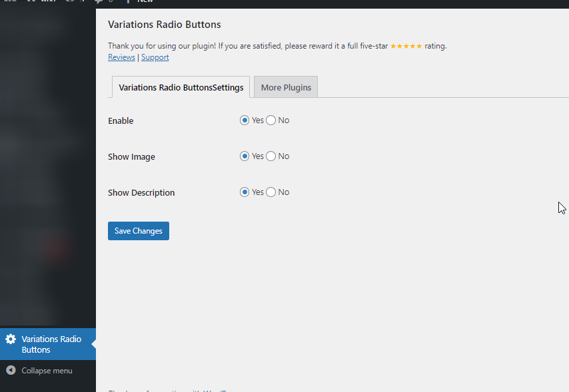Click the 'Thank you for using our plugin' text

point(162,46)
